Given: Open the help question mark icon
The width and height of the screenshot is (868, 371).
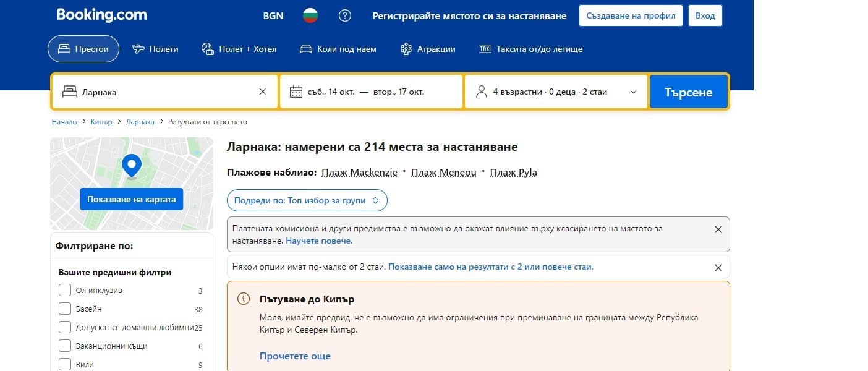Looking at the screenshot, I should coord(345,15).
